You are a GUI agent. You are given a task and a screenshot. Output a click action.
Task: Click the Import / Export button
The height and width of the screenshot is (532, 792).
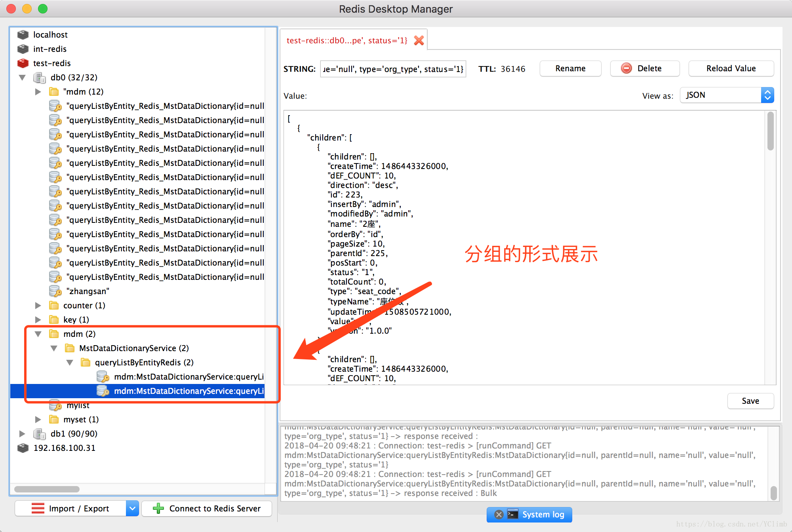coord(70,508)
